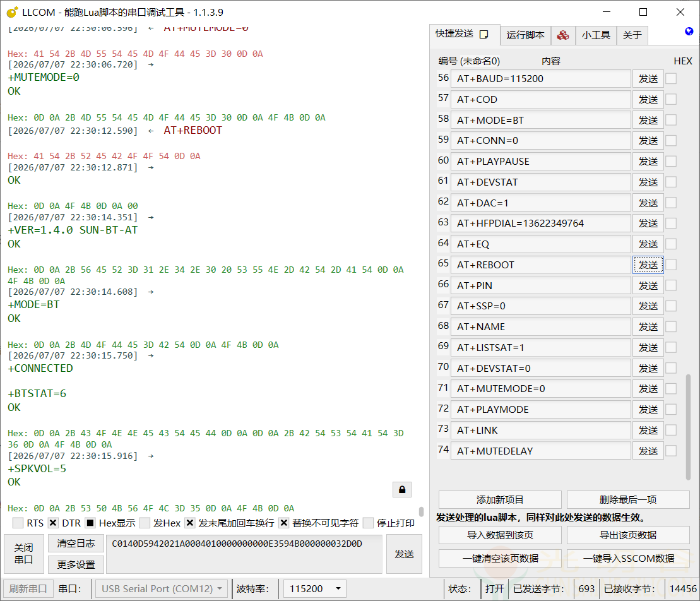Click 导入数据到该页 button
The width and height of the screenshot is (700, 601).
point(500,535)
